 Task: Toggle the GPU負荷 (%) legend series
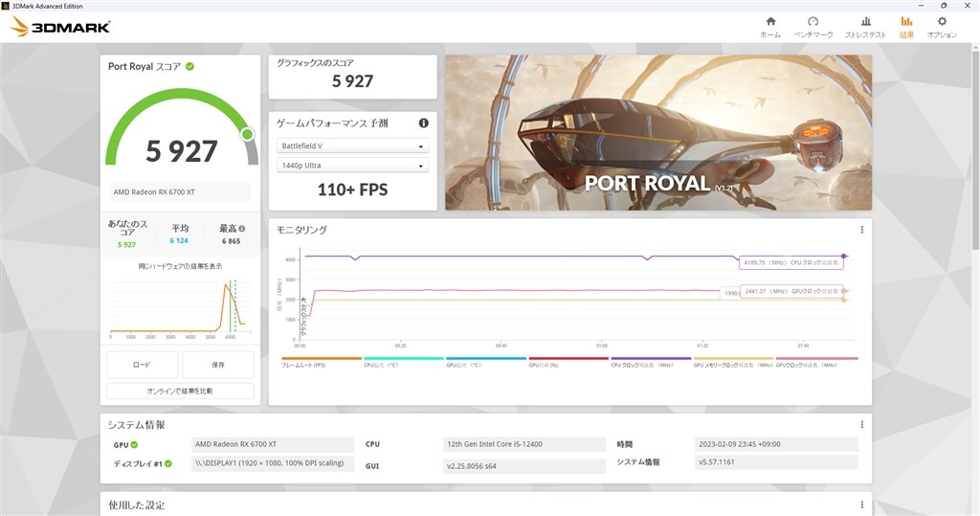[x=568, y=362]
